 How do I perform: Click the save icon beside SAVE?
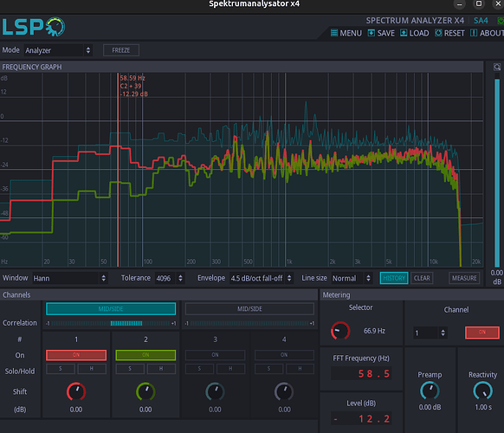tap(372, 33)
